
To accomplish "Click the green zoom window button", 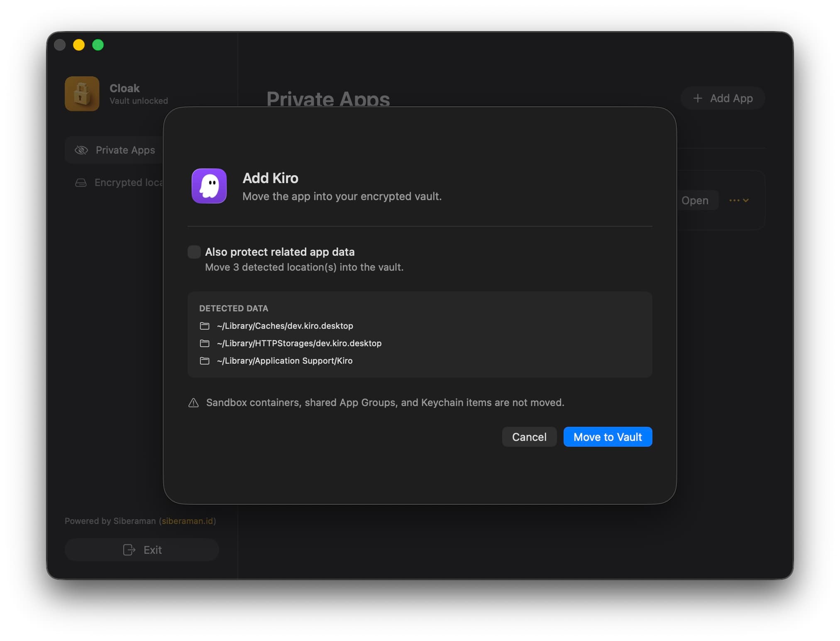I will click(98, 45).
